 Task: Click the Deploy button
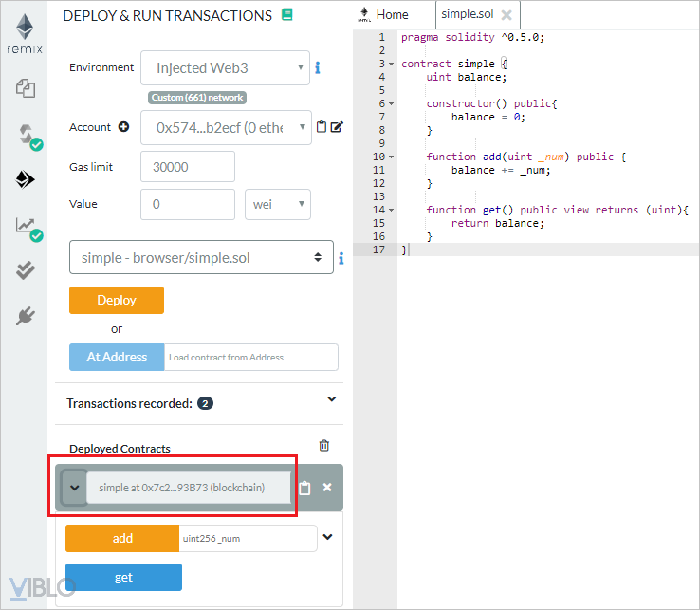click(x=117, y=300)
